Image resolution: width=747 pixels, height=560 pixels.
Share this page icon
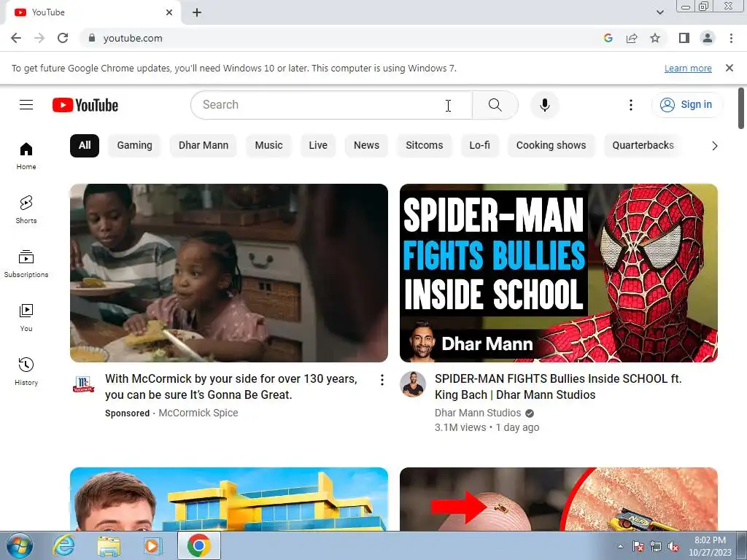point(632,38)
